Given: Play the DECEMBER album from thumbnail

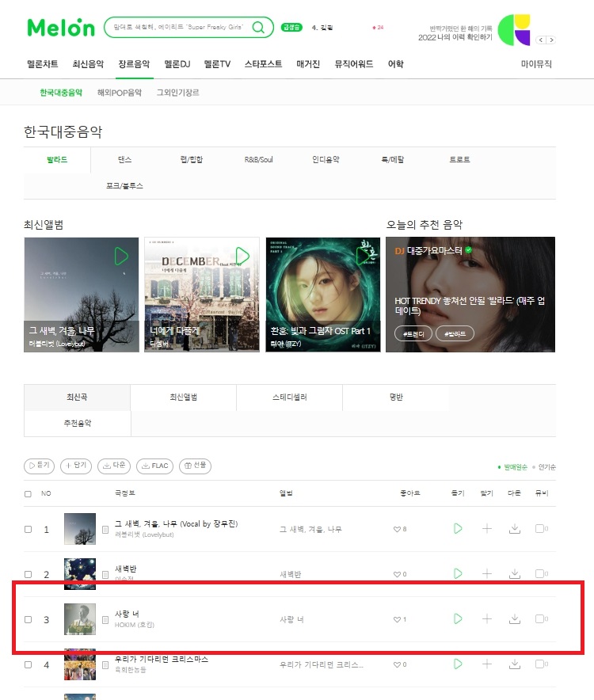Looking at the screenshot, I should [242, 256].
